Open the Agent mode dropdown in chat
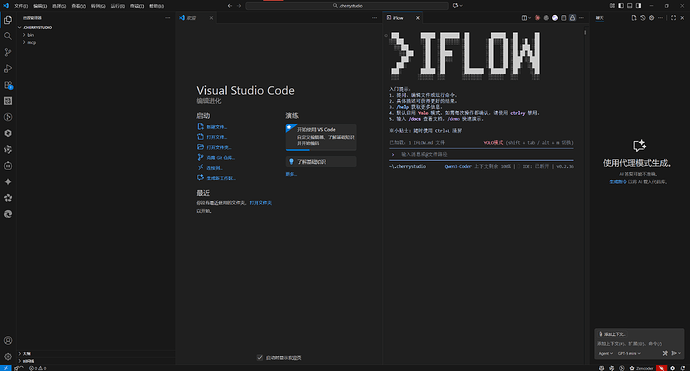This screenshot has height=371, width=690. coord(606,353)
